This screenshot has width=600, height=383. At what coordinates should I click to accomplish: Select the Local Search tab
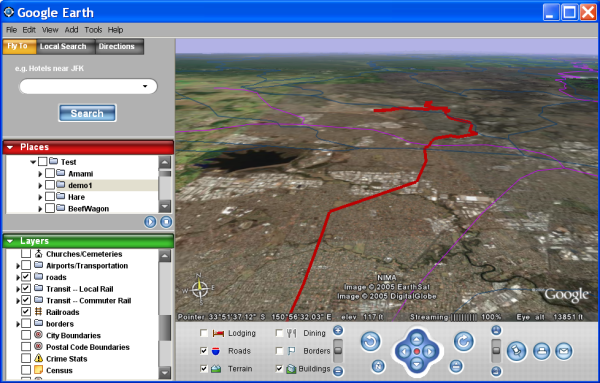pos(63,46)
